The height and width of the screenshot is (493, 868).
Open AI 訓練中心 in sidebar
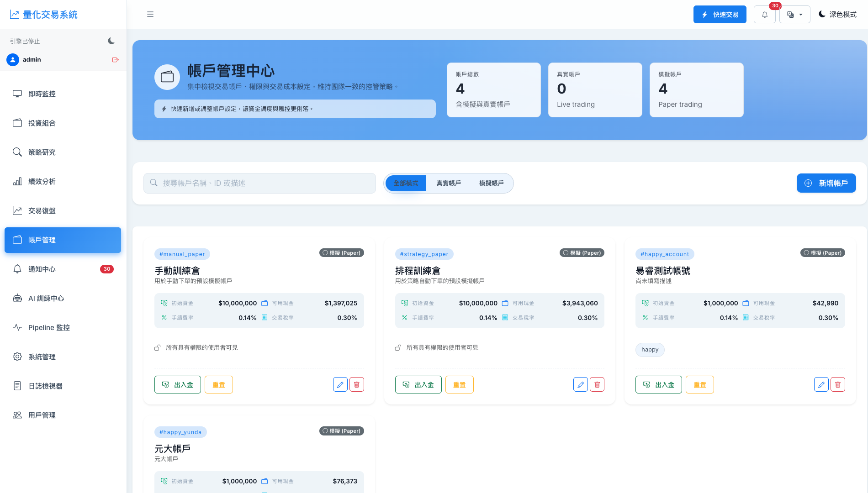pyautogui.click(x=63, y=299)
